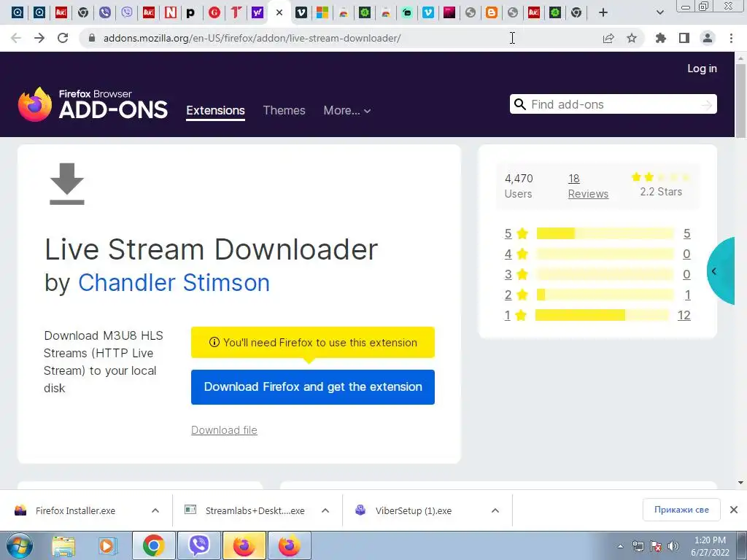Click the 12 one-star review count
This screenshot has width=747, height=560.
[x=684, y=315]
